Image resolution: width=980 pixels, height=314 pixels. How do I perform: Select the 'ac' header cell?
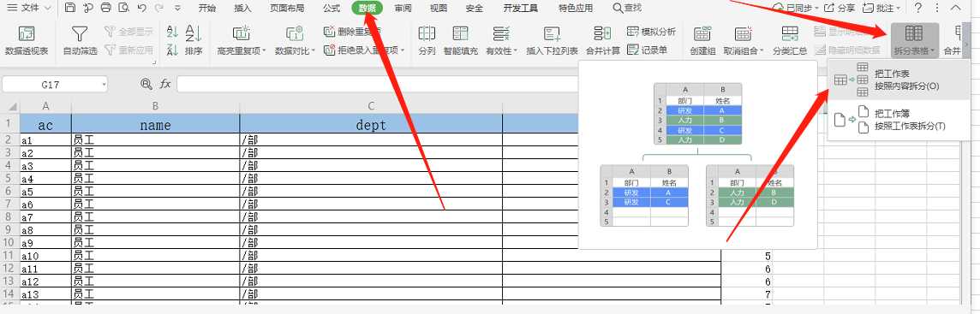(45, 124)
